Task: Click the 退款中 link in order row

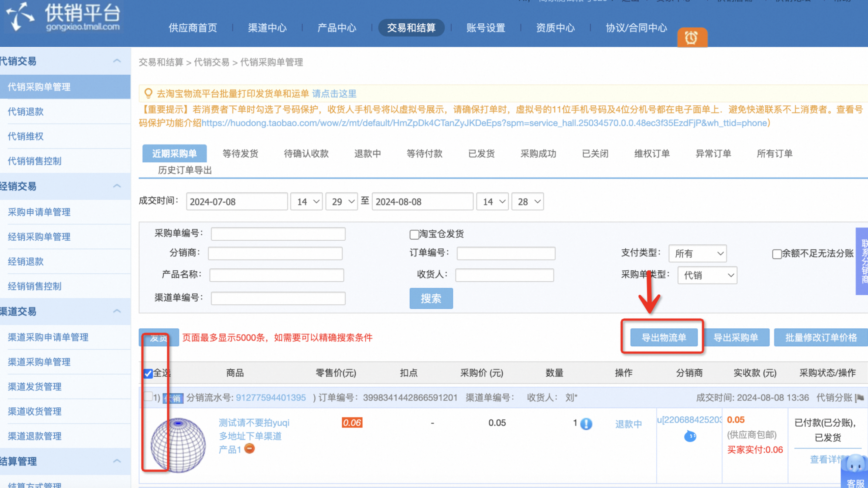Action: tap(629, 424)
